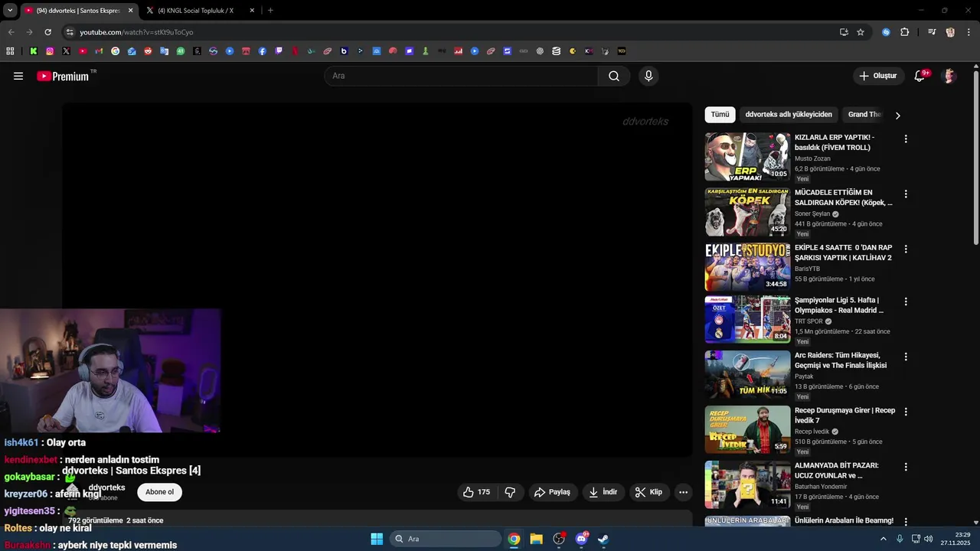Open the X bookmark in bookmarks bar

pyautogui.click(x=67, y=51)
